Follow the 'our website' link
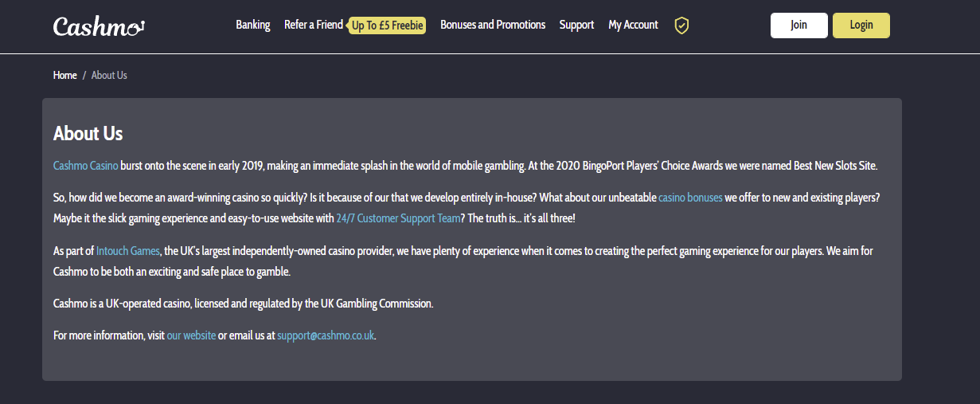The image size is (980, 404). point(191,335)
